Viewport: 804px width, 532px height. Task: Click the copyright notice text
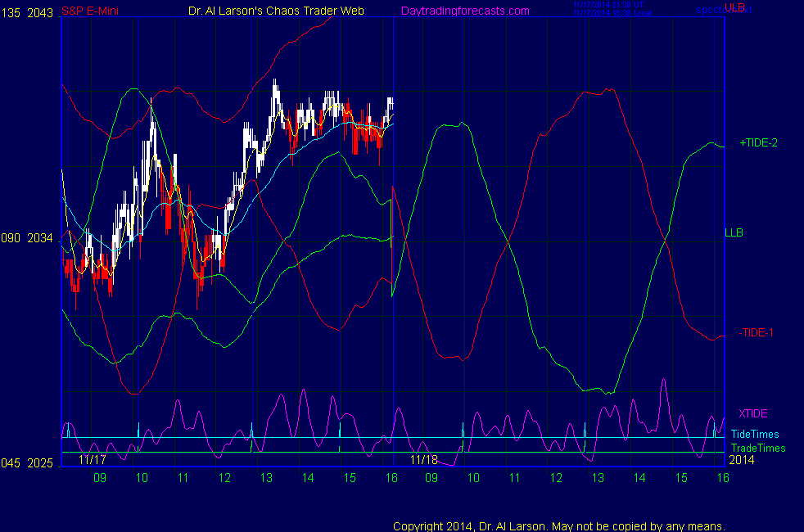[559, 526]
